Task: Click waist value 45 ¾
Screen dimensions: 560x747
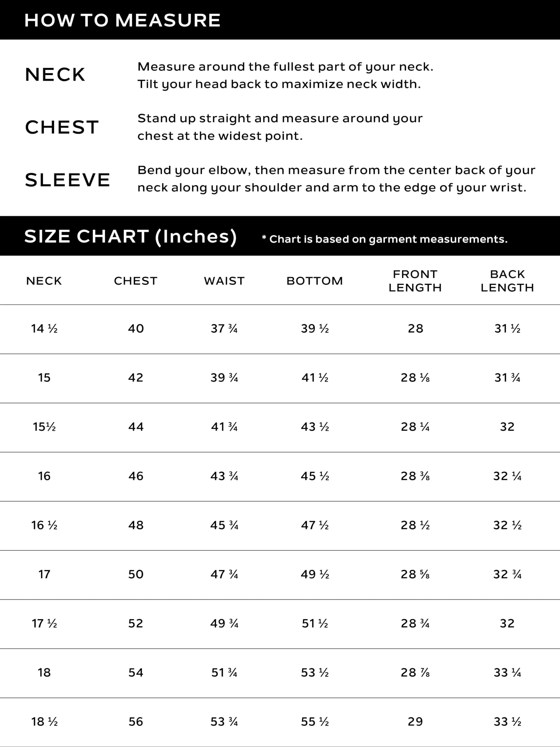Action: click(224, 525)
